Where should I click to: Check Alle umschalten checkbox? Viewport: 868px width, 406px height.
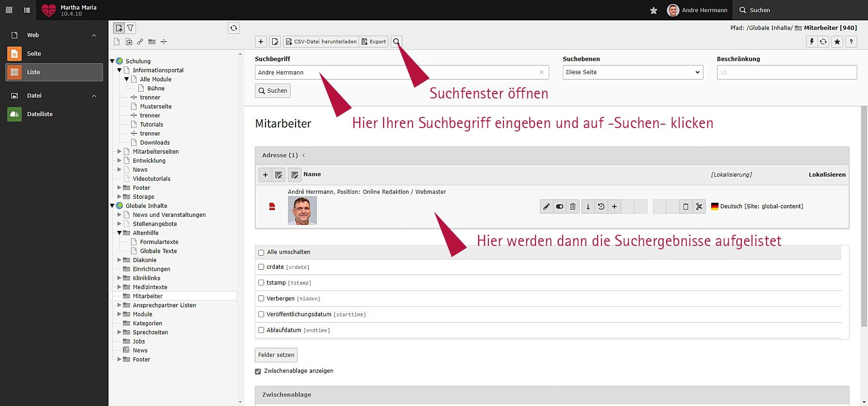tap(261, 253)
